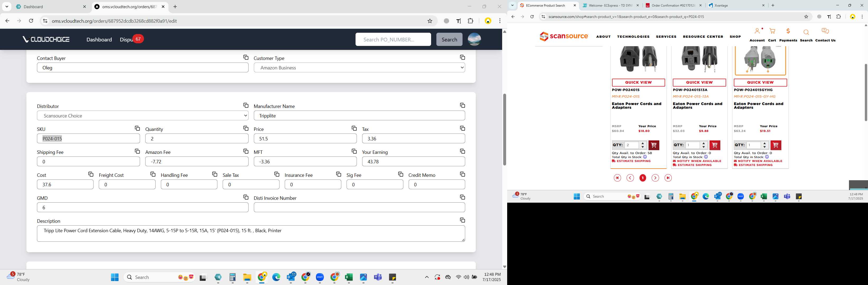Click Quick View for POW-P024015GYHG
Image resolution: width=868 pixels, height=285 pixels.
pyautogui.click(x=760, y=82)
